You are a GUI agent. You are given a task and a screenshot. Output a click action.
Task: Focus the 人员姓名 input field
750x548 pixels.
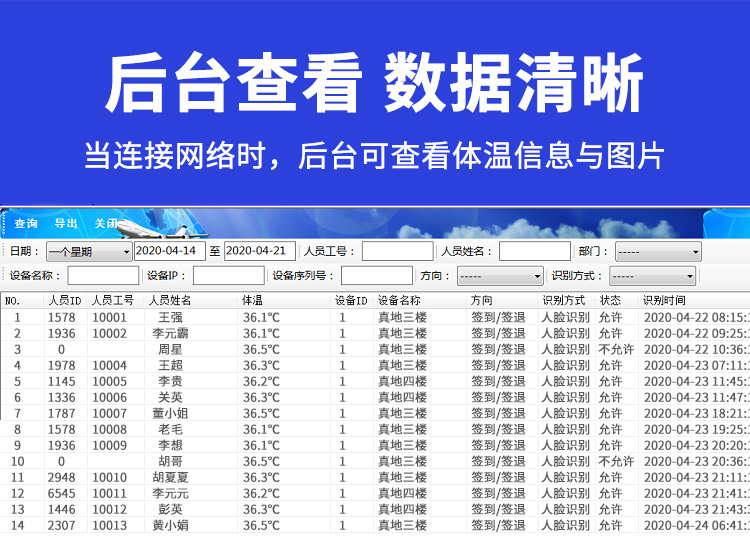click(535, 251)
